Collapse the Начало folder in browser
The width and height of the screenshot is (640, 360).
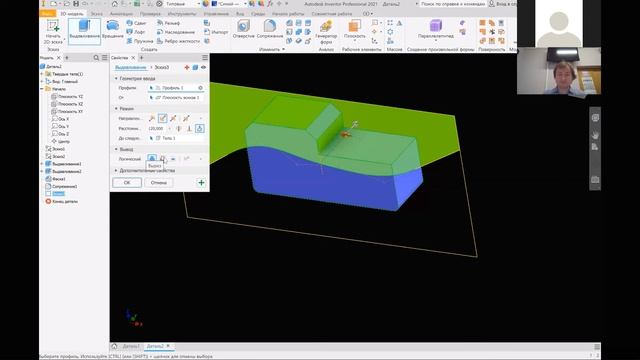click(42, 89)
